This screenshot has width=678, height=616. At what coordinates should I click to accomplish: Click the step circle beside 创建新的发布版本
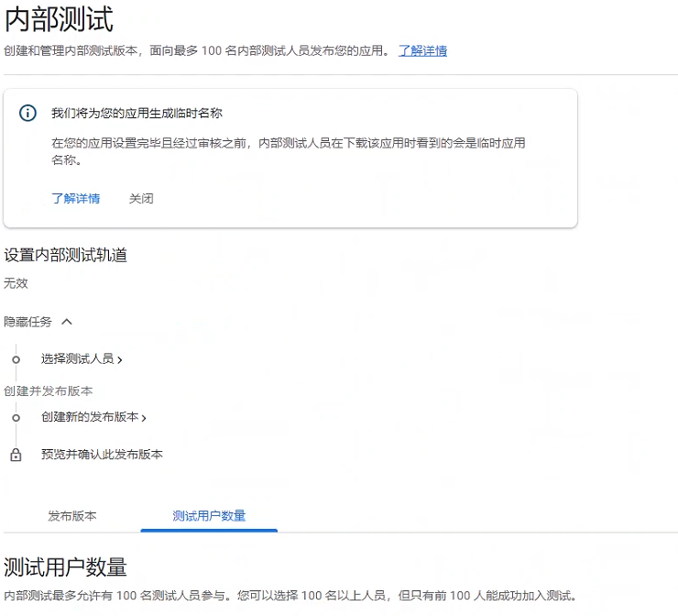(x=16, y=418)
